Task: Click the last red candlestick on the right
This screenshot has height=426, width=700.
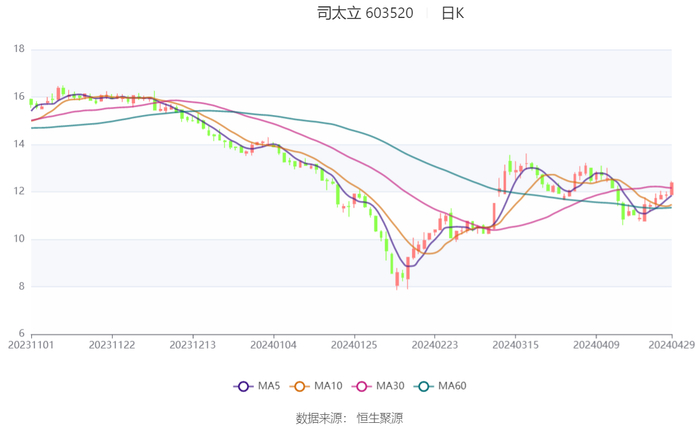Action: [672, 189]
